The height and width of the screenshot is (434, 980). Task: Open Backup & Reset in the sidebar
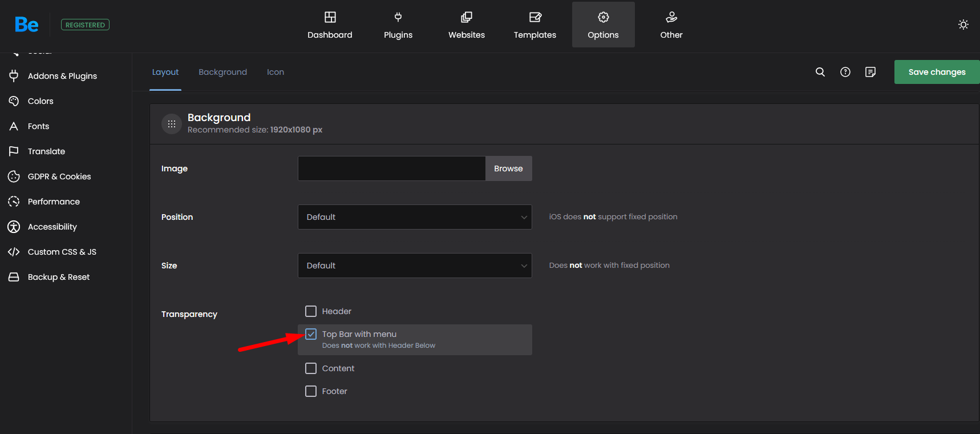tap(59, 277)
